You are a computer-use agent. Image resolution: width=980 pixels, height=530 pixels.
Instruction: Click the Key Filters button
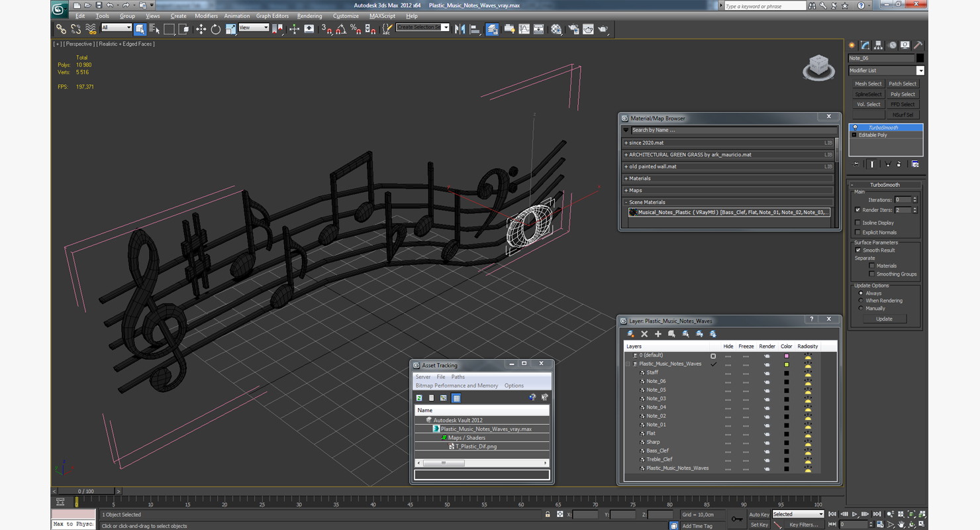tap(804, 525)
